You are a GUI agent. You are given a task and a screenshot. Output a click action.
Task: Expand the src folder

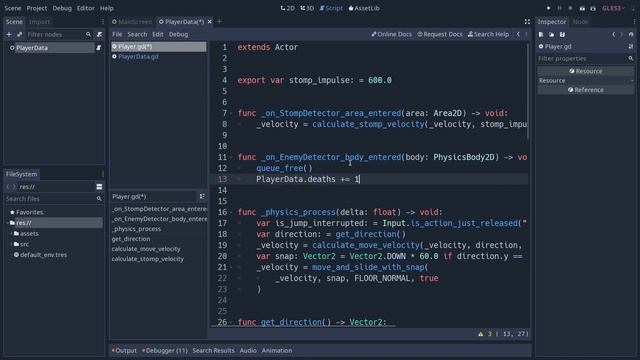pyautogui.click(x=11, y=244)
